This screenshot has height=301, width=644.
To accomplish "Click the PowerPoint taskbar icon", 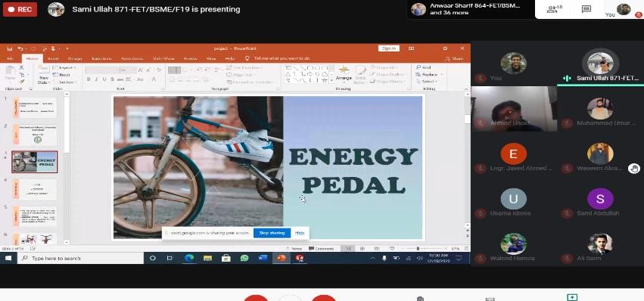I will (x=282, y=259).
